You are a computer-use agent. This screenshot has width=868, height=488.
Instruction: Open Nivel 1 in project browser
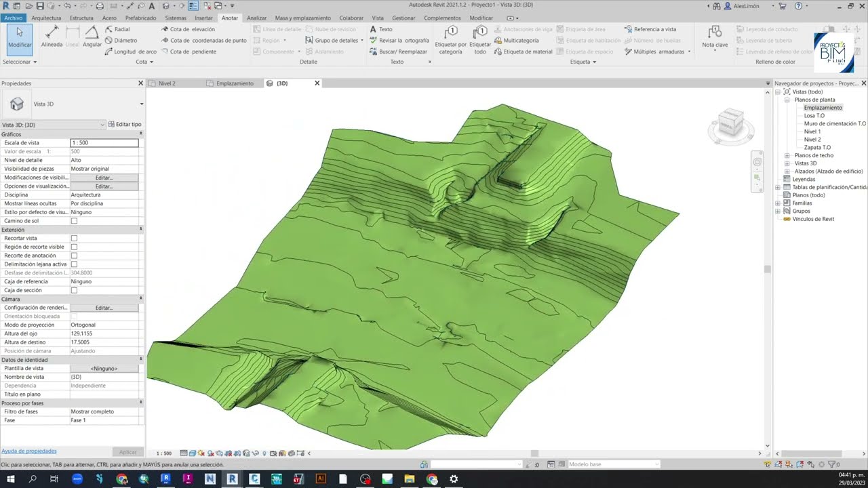tap(812, 131)
